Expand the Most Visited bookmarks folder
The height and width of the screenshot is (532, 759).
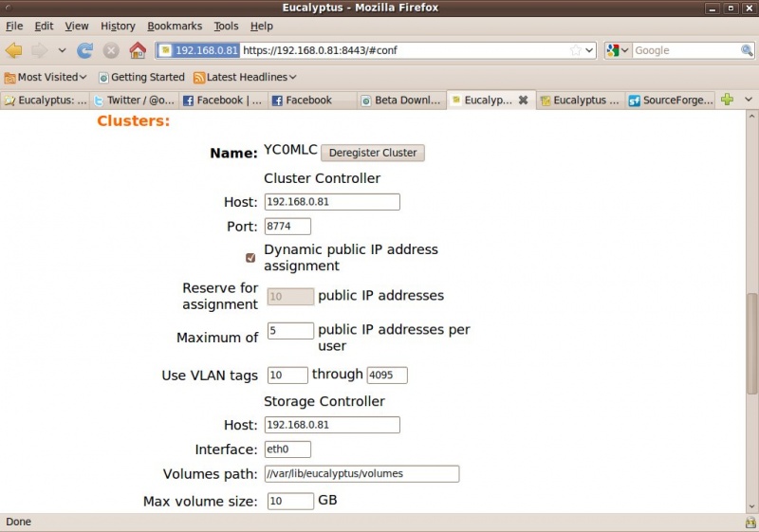(46, 77)
